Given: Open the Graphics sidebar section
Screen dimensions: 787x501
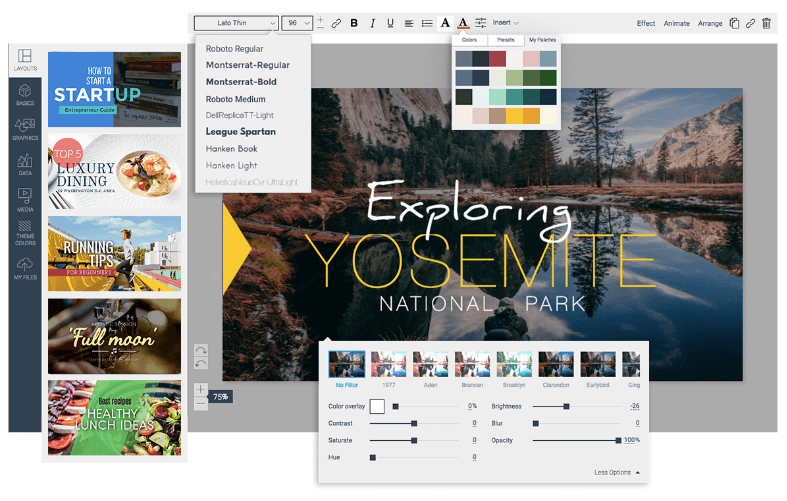Looking at the screenshot, I should pos(25,128).
